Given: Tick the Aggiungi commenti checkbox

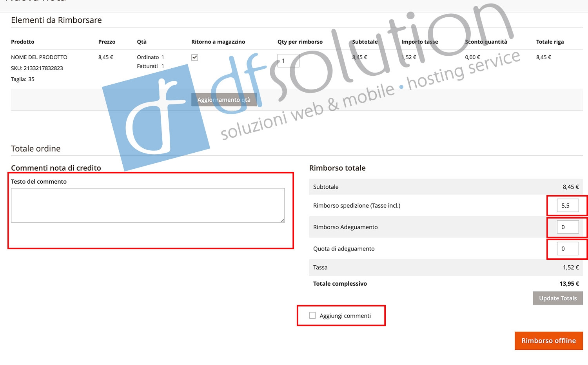Looking at the screenshot, I should [x=312, y=316].
